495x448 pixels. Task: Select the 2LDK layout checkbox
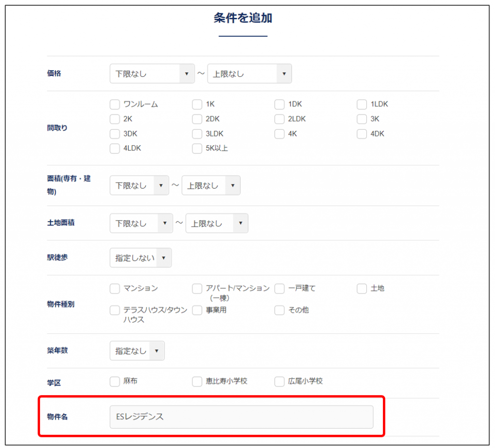coord(279,119)
